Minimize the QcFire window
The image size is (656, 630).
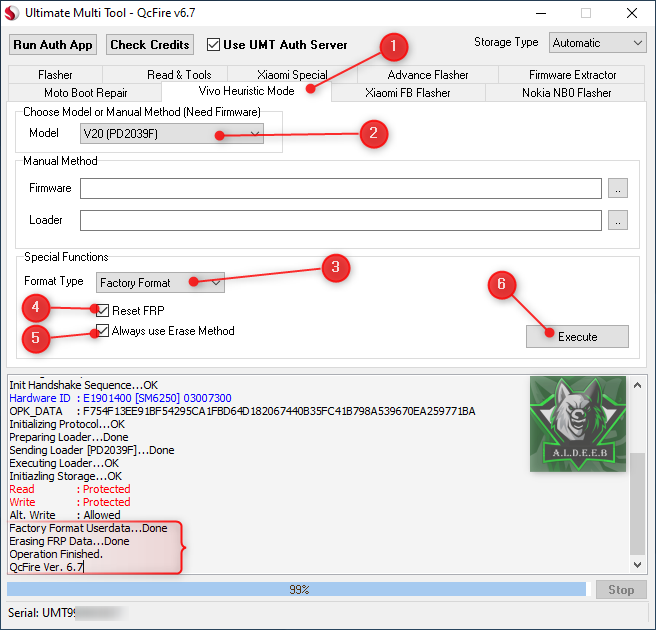click(x=541, y=13)
